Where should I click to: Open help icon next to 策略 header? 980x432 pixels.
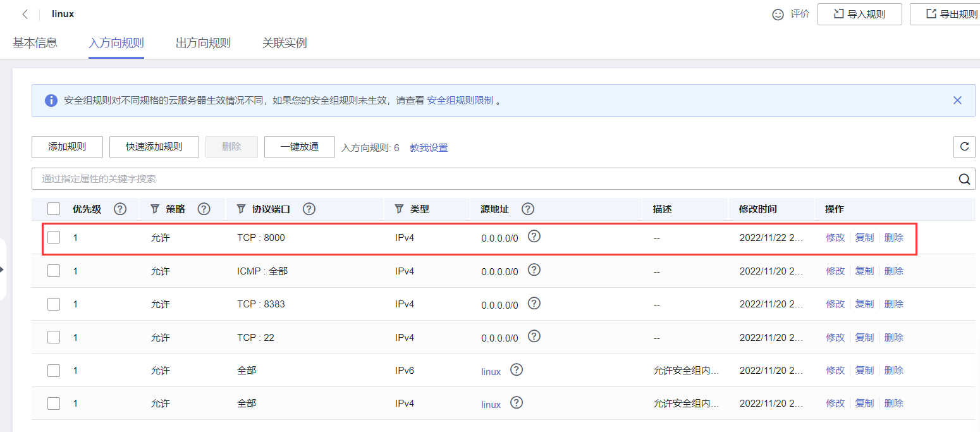[204, 209]
